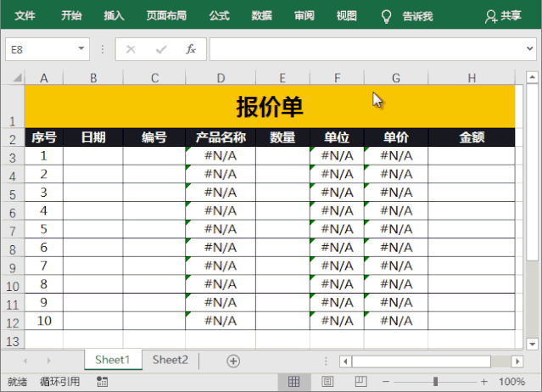Open the 公式 ribbon tab
This screenshot has height=392, width=542.
pos(219,16)
